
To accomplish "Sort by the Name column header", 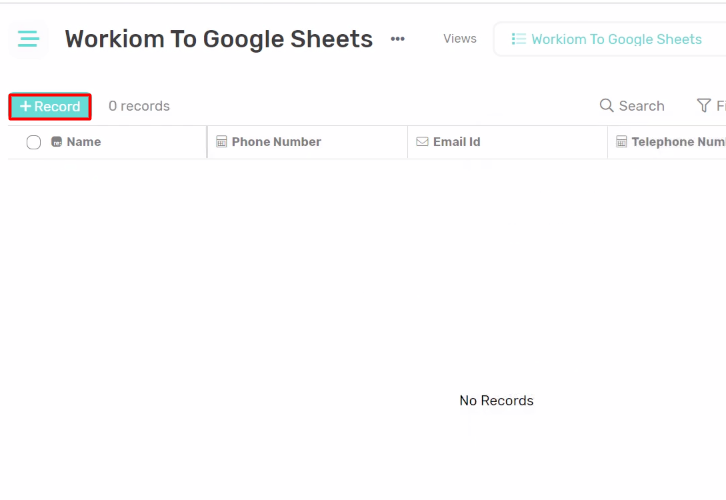I will click(x=84, y=142).
